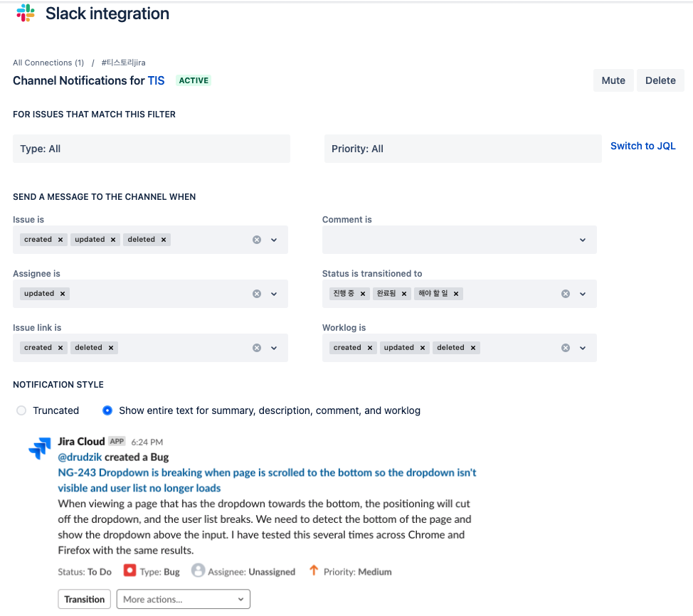Viewport: 693px width, 616px height.
Task: Remove 'created' tag from Issue link is
Action: pyautogui.click(x=60, y=348)
